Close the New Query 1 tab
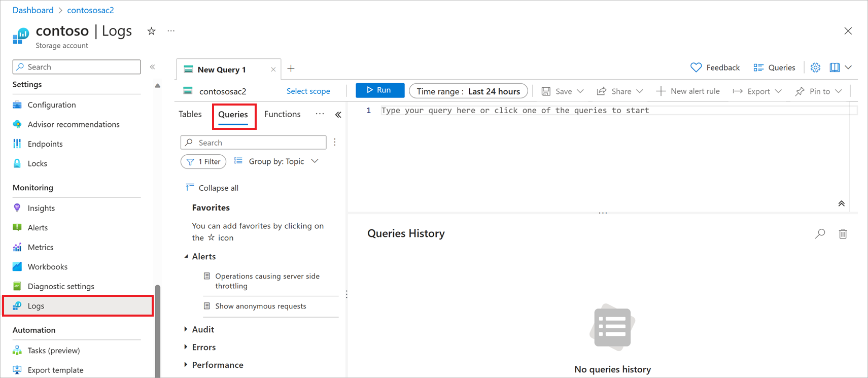This screenshot has height=378, width=868. pyautogui.click(x=273, y=70)
